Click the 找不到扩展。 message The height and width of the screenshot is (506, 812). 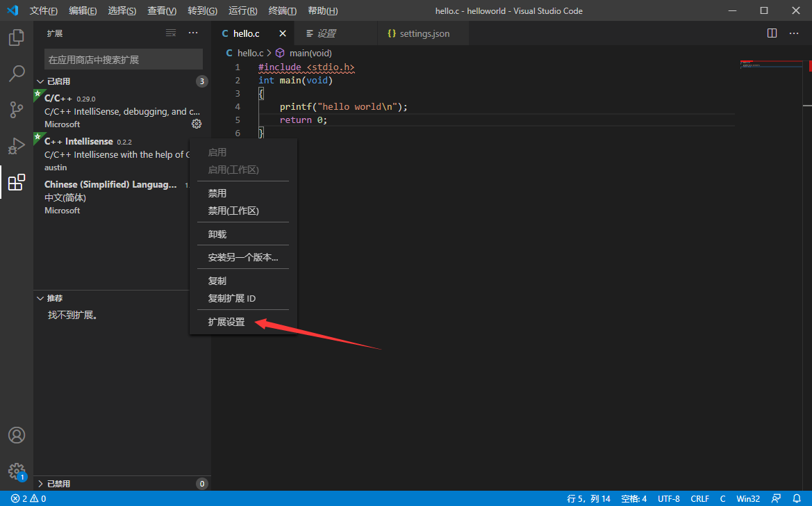click(x=72, y=316)
